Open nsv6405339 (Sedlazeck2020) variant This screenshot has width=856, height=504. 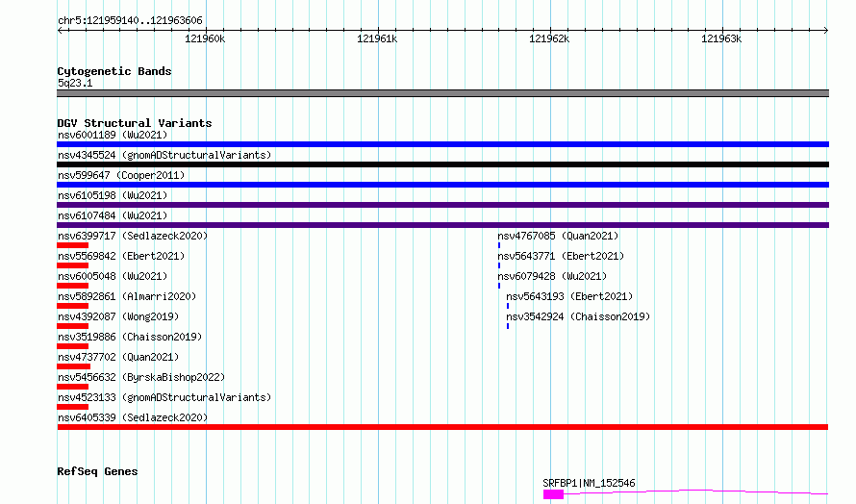tap(133, 417)
